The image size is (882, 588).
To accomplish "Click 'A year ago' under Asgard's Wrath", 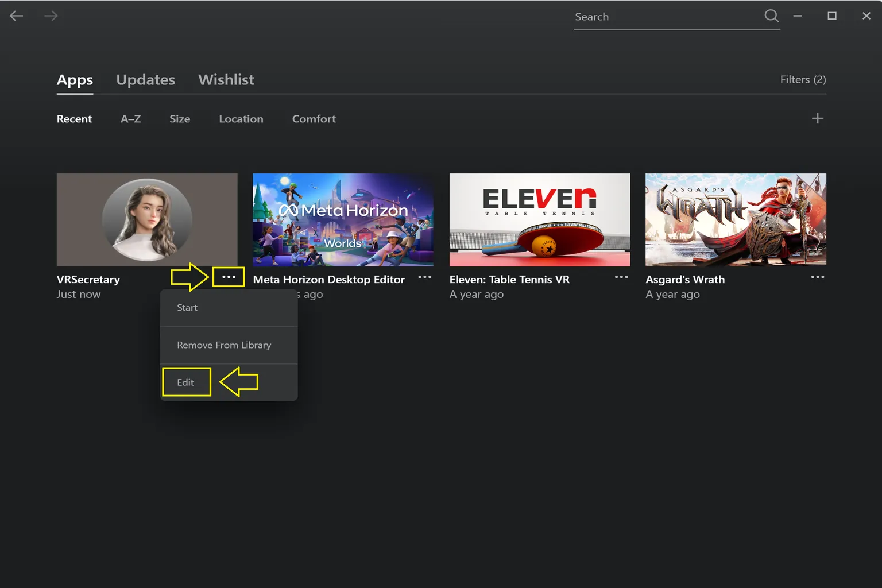I will click(673, 295).
